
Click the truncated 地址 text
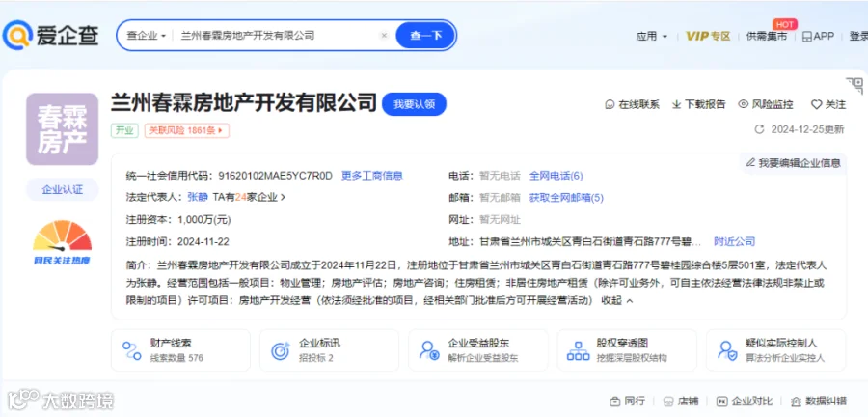[x=590, y=241]
